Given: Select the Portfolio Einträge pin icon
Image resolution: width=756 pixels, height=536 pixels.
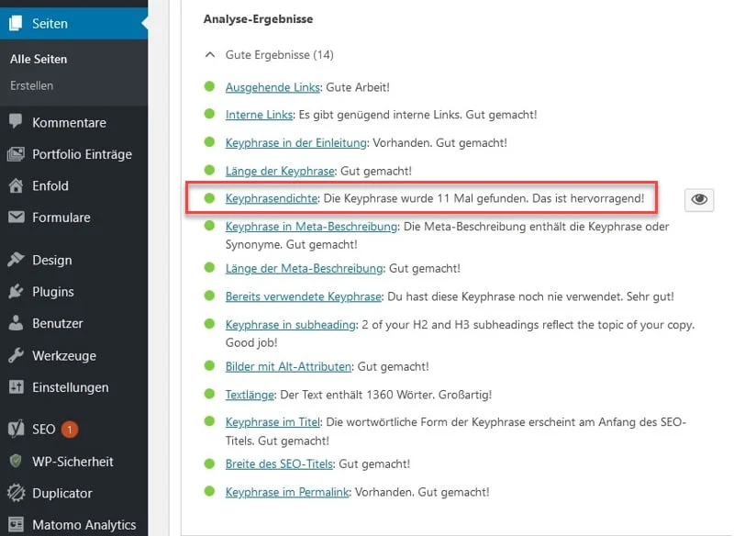Looking at the screenshot, I should pyautogui.click(x=15, y=154).
